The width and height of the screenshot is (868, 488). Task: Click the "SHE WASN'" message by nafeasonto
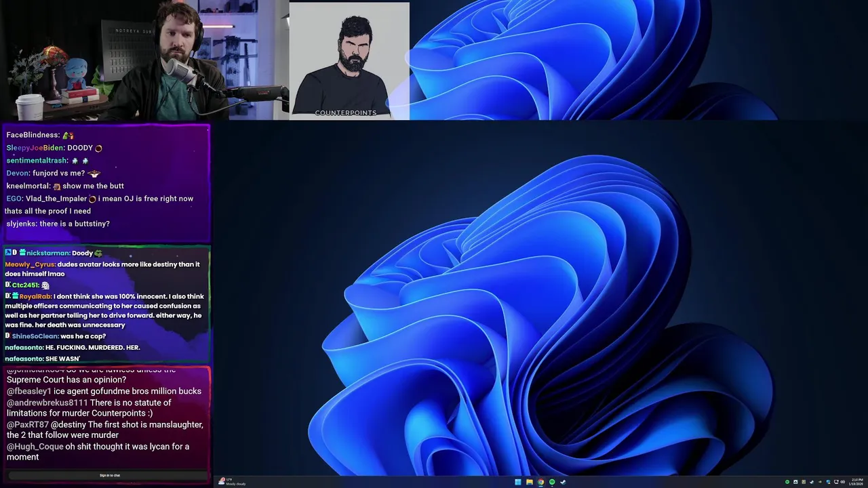(x=63, y=359)
